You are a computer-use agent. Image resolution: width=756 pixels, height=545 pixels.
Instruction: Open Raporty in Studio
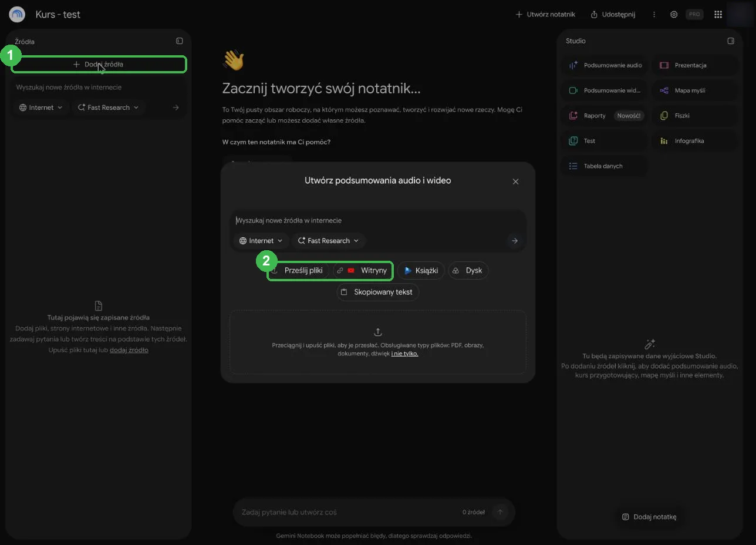(x=605, y=116)
